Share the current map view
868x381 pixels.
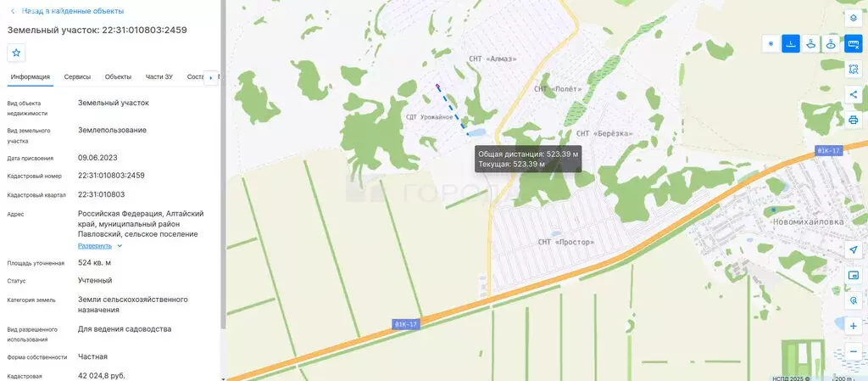pos(853,95)
